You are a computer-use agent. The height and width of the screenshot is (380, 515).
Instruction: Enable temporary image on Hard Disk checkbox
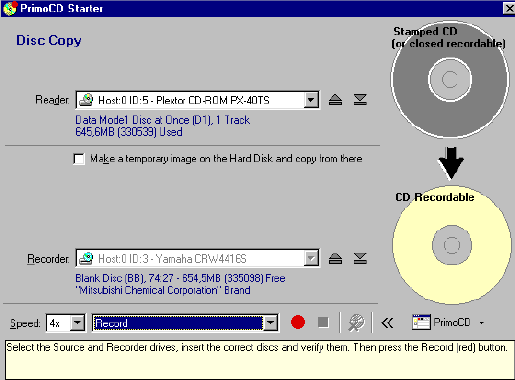point(79,159)
